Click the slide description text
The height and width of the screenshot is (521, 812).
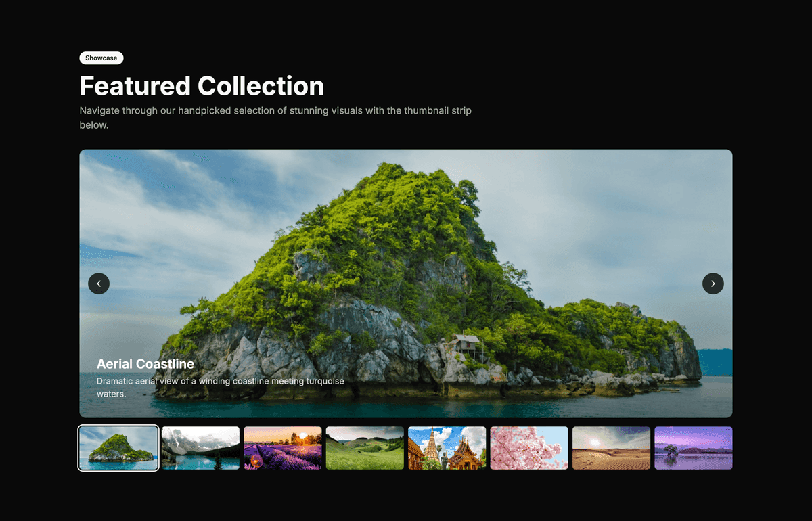(221, 387)
